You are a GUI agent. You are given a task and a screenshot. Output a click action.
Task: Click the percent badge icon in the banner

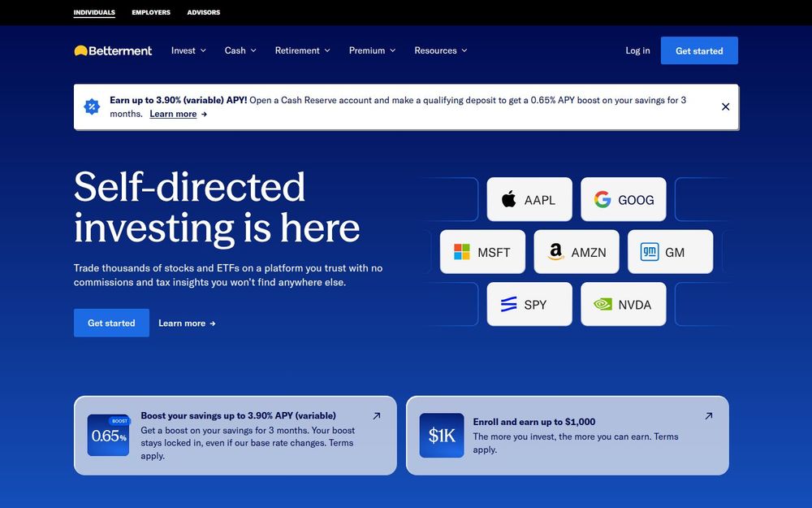click(x=92, y=106)
